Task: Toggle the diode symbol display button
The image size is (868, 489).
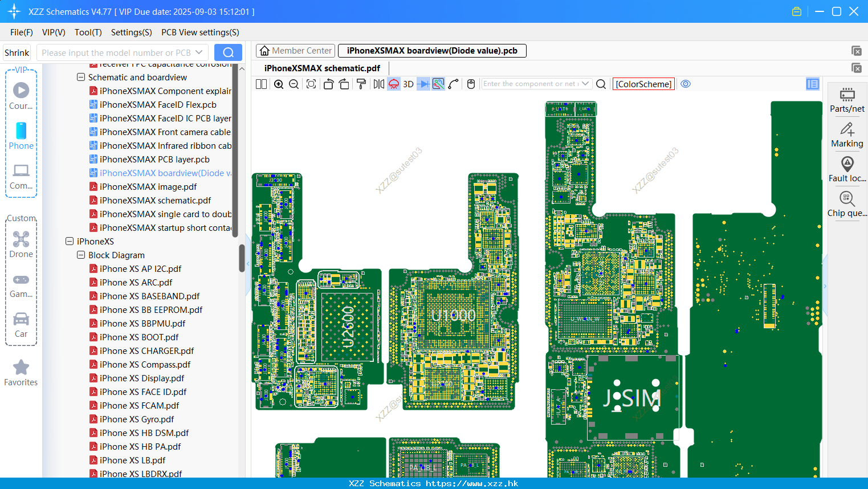Action: [423, 84]
